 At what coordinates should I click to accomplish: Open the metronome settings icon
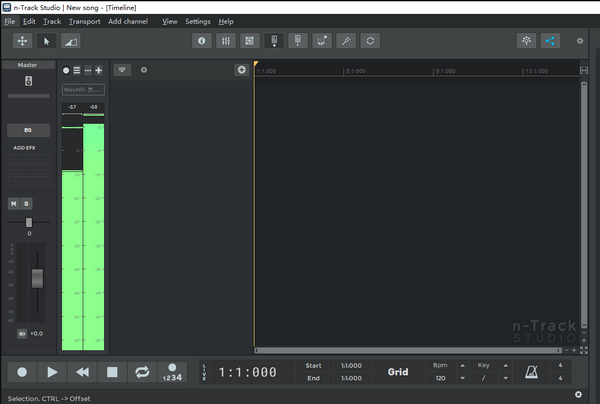(x=532, y=372)
